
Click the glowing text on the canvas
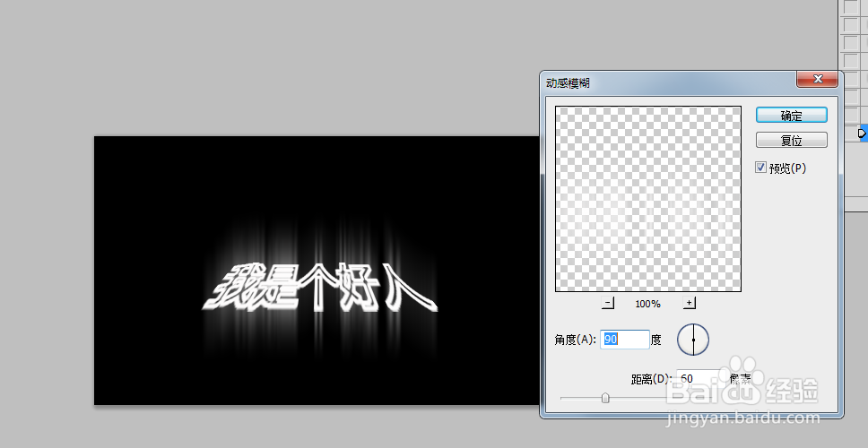(319, 289)
